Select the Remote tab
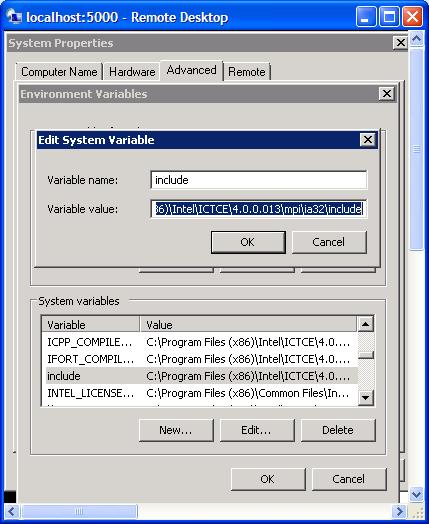Viewport: 429px width, 524px height. [247, 72]
